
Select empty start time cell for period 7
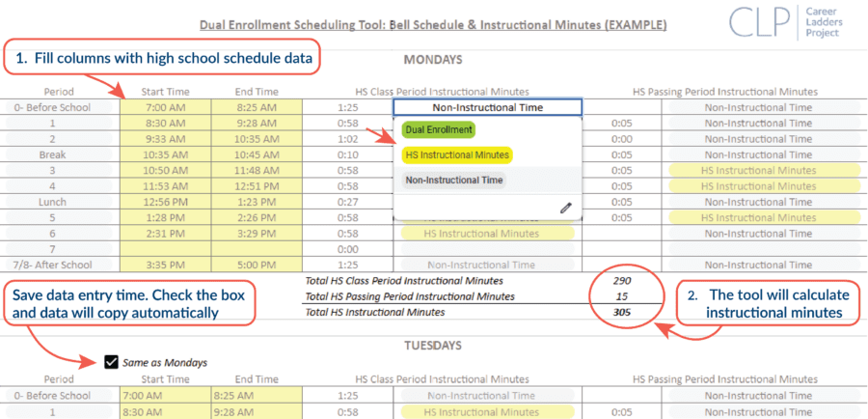pos(166,249)
